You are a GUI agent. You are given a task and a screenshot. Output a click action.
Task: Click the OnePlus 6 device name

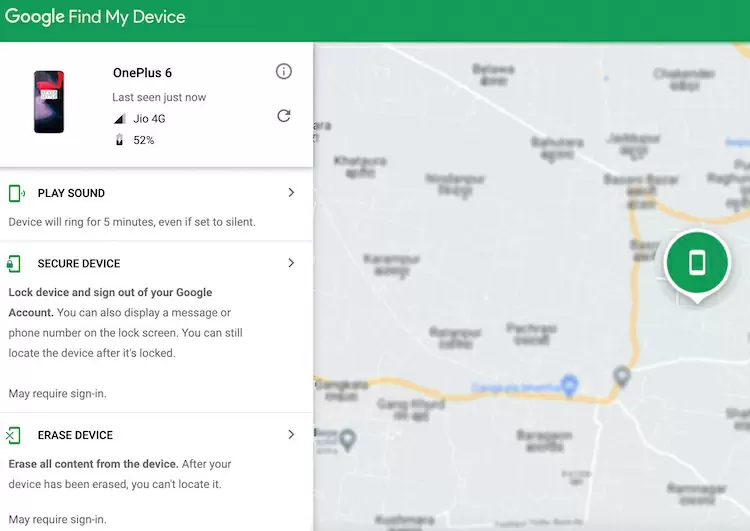[142, 73]
